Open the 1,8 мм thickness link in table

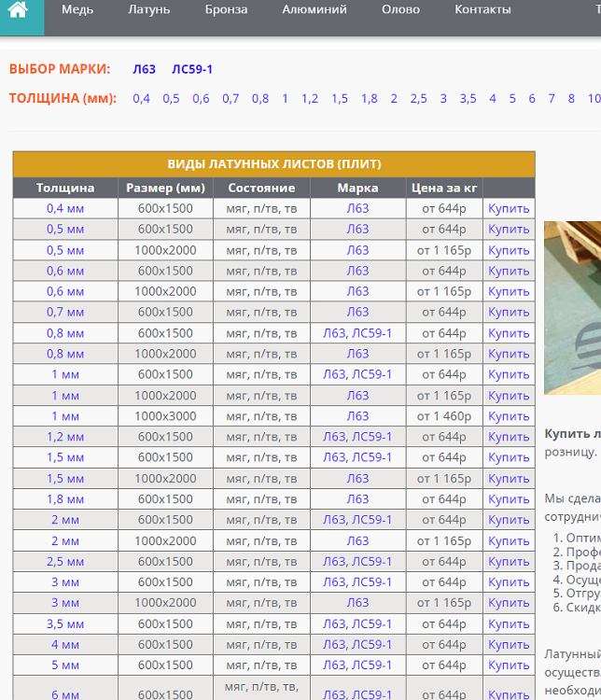coord(65,499)
